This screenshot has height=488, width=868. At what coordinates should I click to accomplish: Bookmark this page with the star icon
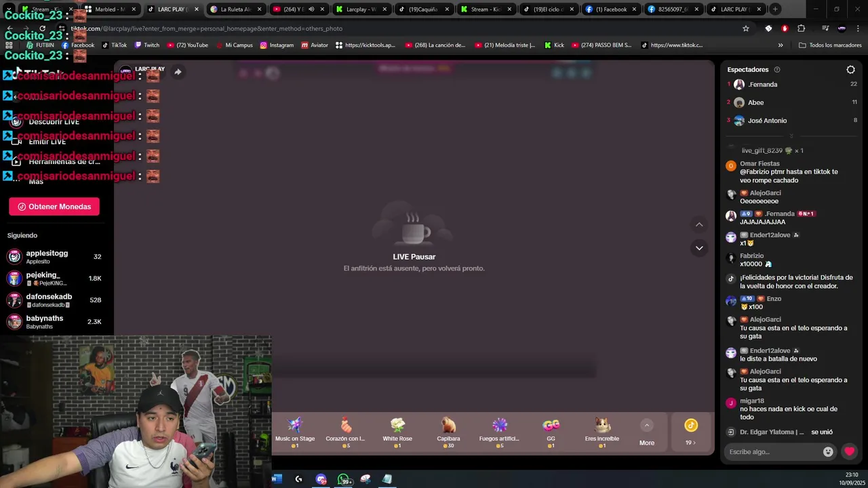pos(746,28)
